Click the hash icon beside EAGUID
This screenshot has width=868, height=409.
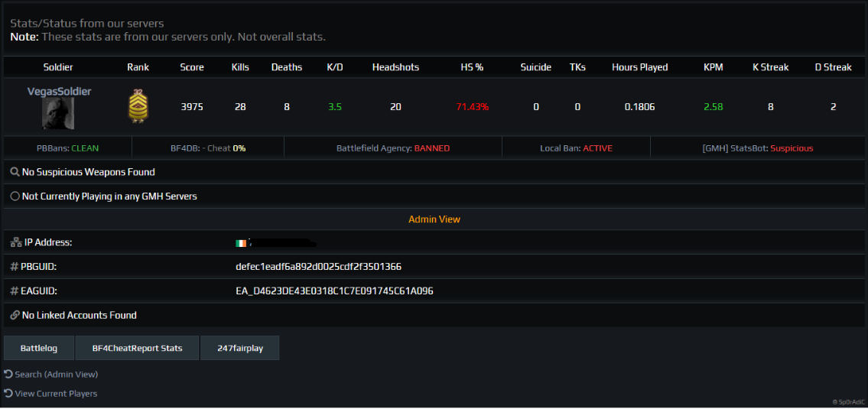(x=15, y=291)
